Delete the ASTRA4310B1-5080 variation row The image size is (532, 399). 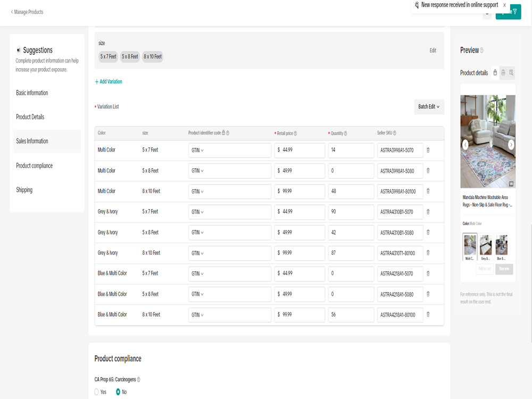click(x=428, y=232)
